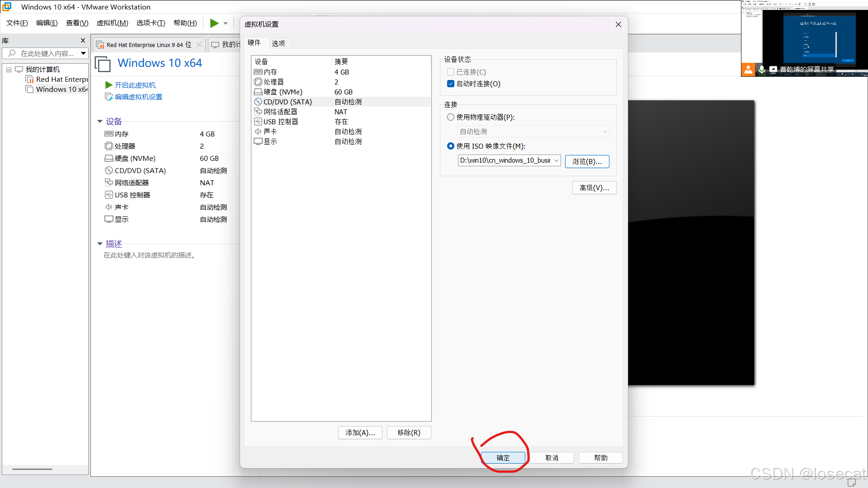Click memory icon in VM summary device panel
This screenshot has height=488, width=868.
tap(109, 134)
